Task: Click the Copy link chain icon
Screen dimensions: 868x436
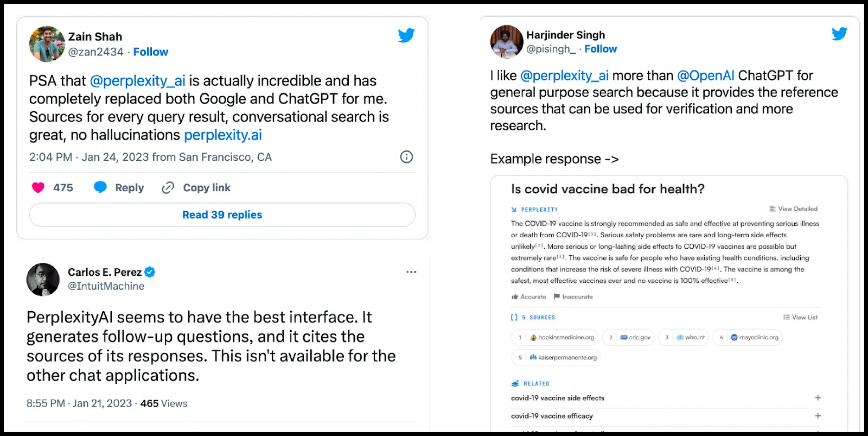Action: coord(168,188)
